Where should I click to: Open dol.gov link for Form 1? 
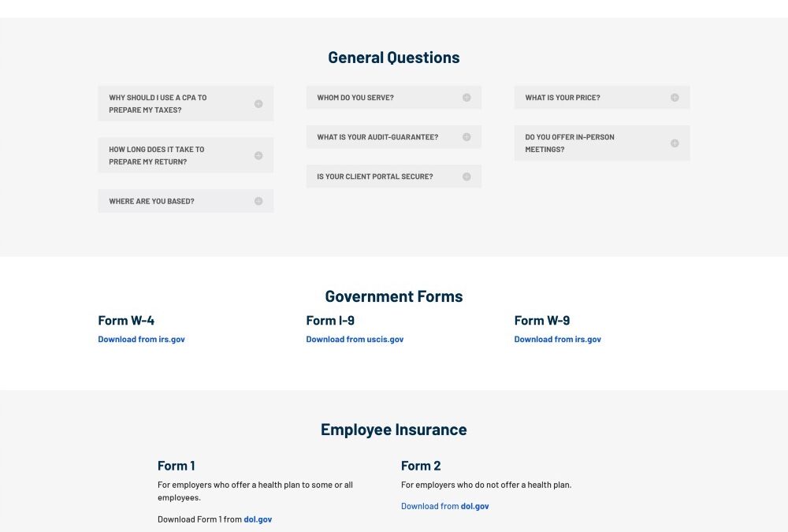click(x=258, y=519)
